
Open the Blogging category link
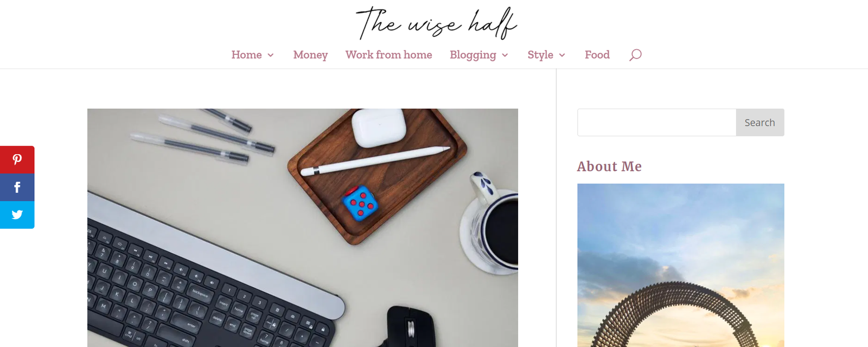pos(473,55)
